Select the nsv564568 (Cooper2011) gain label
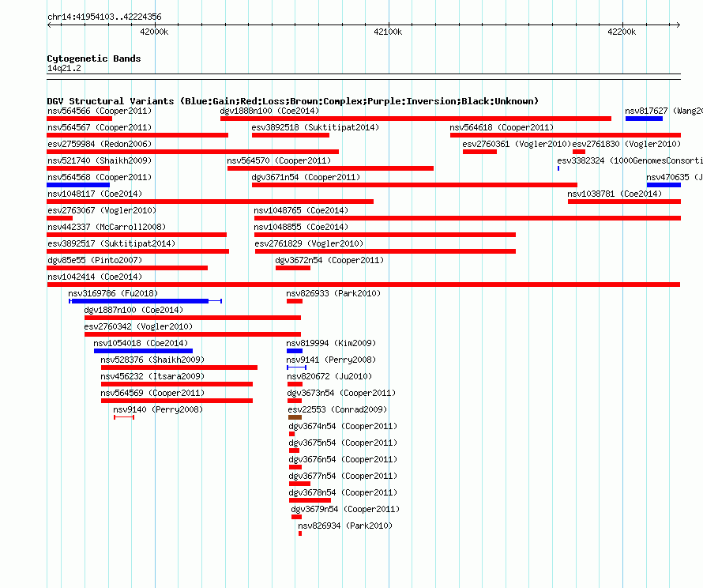 (x=100, y=177)
